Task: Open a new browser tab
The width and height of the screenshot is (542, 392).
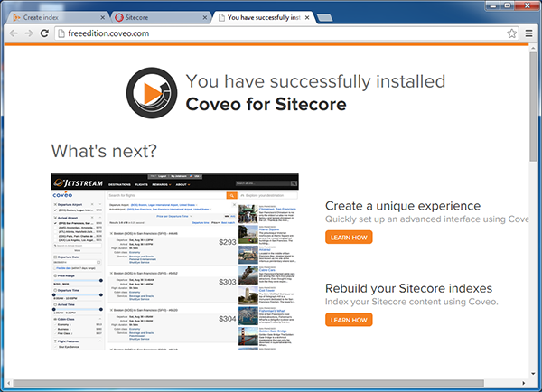Action: (324, 18)
